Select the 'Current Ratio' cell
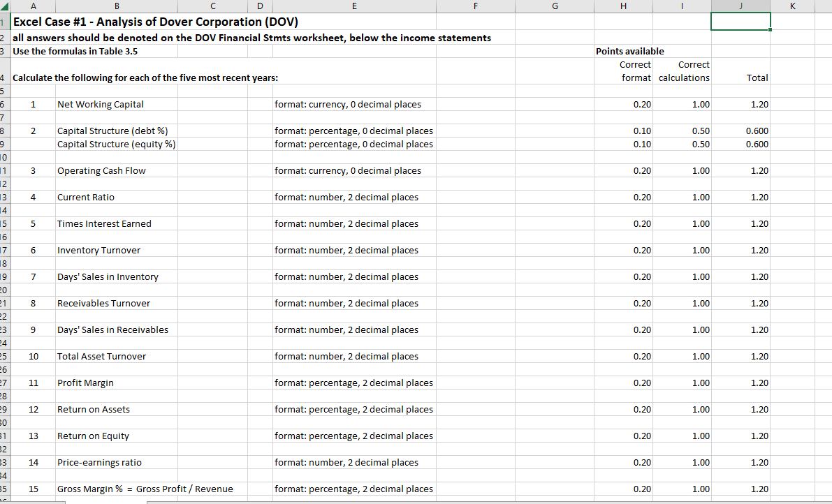Image resolution: width=832 pixels, height=504 pixels. (117, 197)
